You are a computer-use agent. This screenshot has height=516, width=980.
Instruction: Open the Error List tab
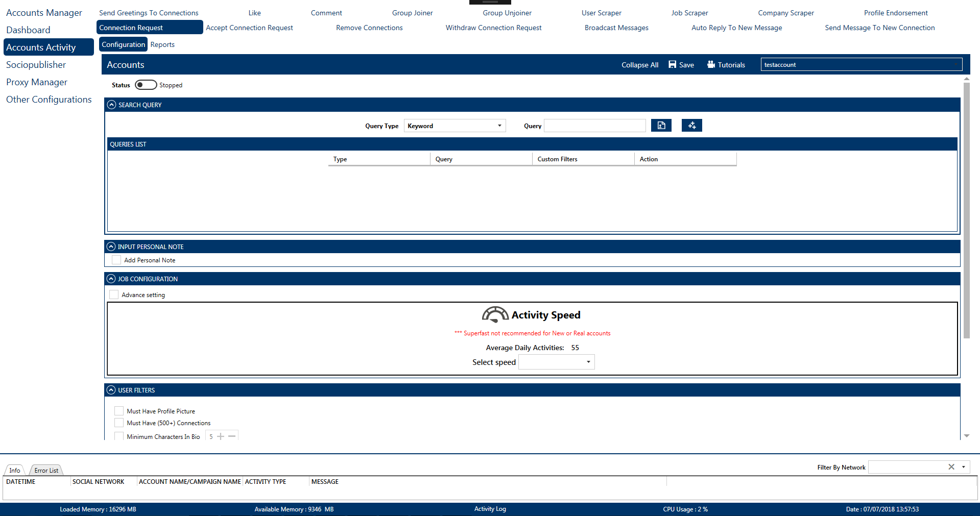point(46,470)
